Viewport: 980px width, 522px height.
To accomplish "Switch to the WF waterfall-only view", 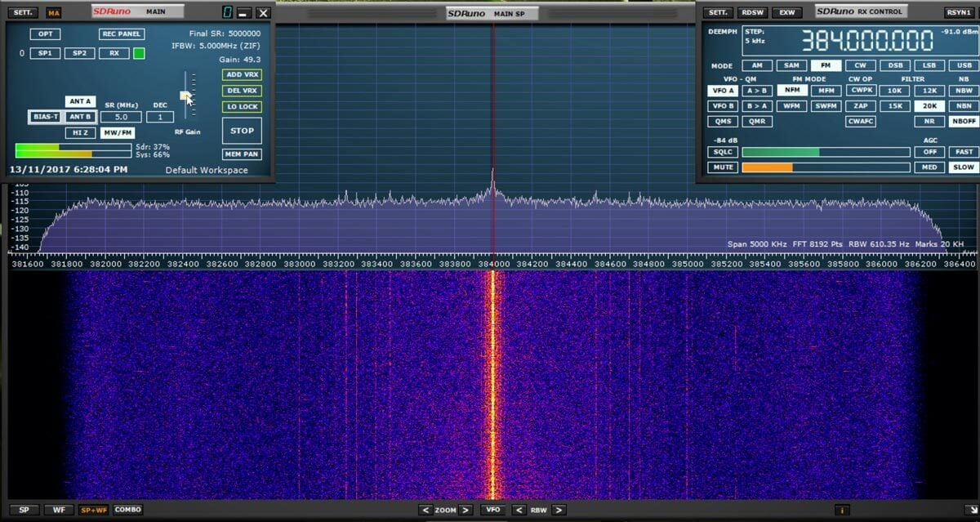I will pos(58,509).
